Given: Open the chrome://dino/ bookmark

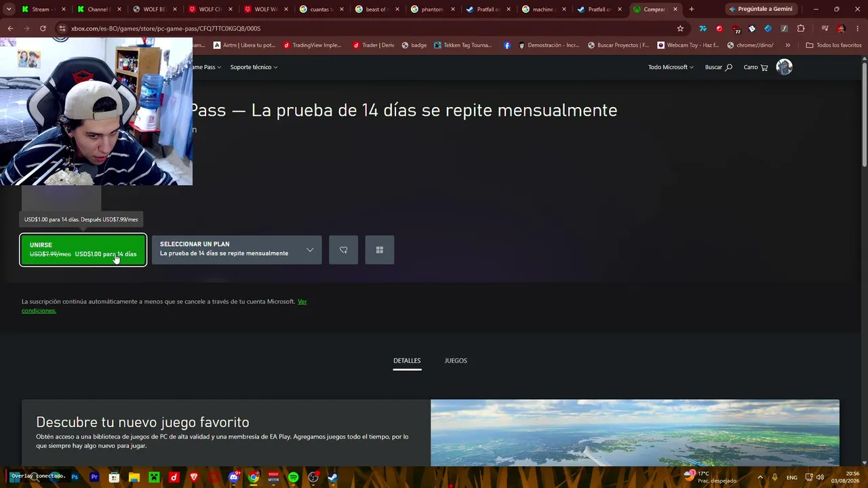Looking at the screenshot, I should point(750,45).
